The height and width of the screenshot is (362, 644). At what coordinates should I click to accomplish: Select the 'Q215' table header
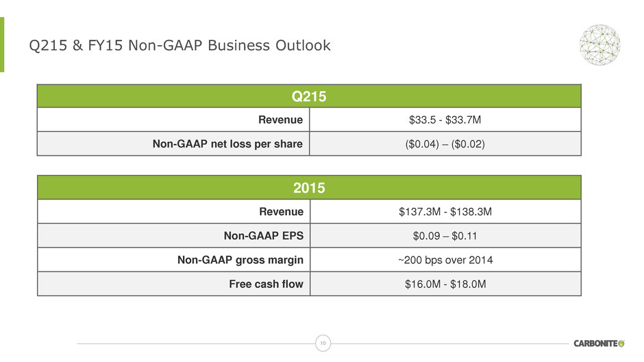point(309,97)
